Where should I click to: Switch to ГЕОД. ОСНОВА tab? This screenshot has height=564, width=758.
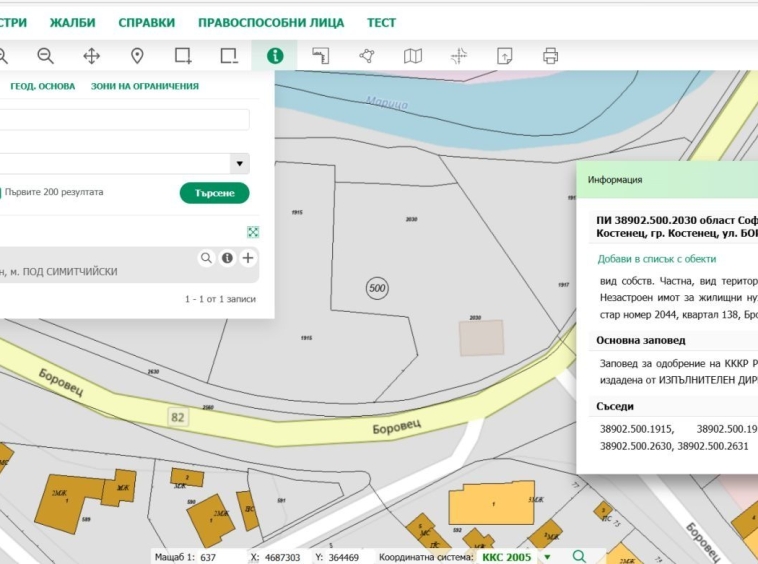pyautogui.click(x=43, y=86)
